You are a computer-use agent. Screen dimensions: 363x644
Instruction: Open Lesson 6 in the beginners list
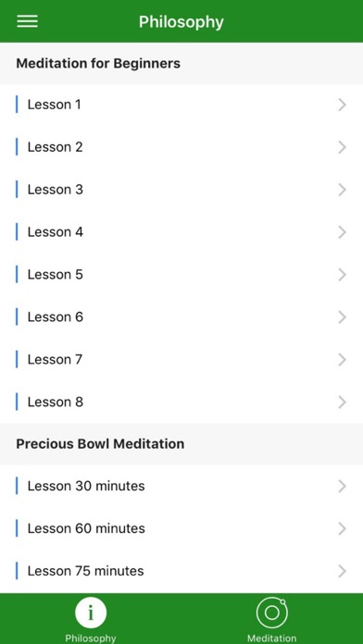tap(181, 317)
